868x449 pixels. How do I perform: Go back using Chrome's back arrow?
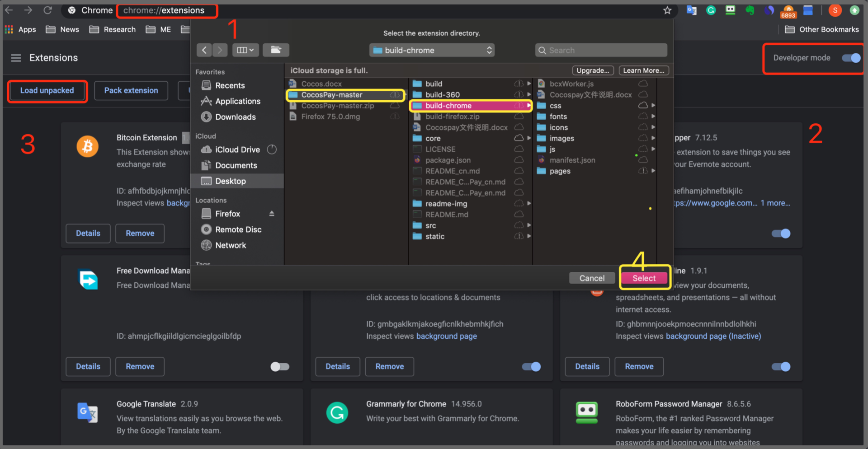tap(9, 10)
